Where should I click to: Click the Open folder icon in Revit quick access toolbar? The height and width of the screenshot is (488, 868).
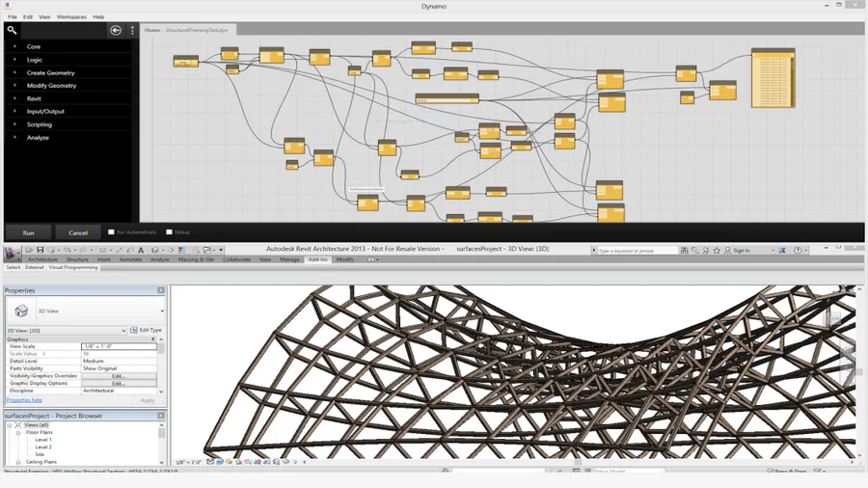pyautogui.click(x=29, y=250)
